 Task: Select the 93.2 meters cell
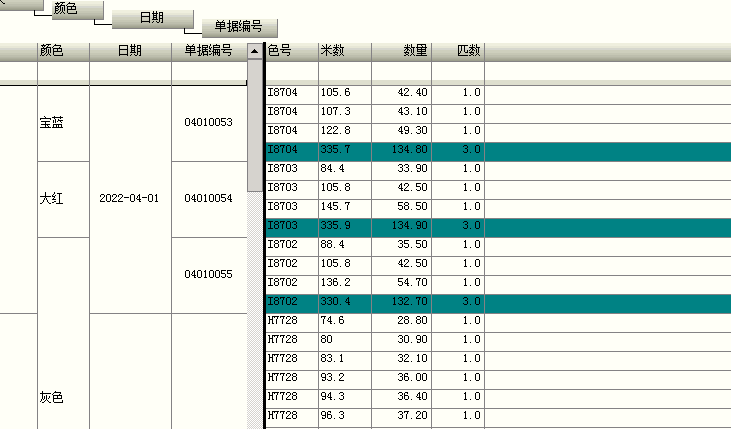tap(345, 378)
